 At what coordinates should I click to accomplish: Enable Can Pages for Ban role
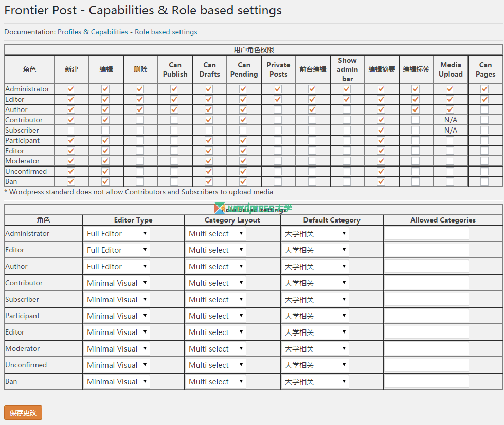[x=484, y=181]
